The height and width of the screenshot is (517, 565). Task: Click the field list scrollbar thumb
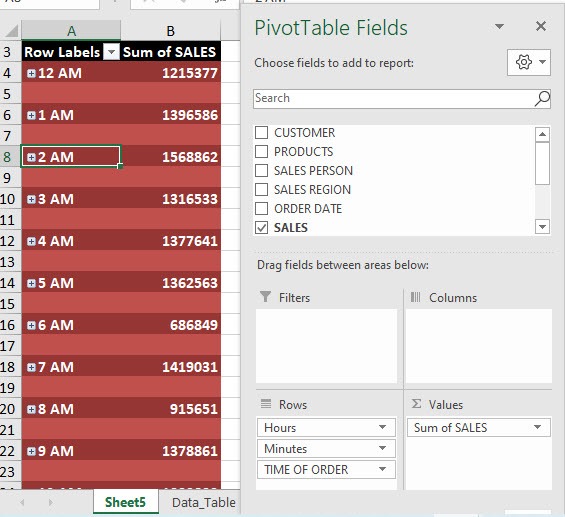click(542, 163)
